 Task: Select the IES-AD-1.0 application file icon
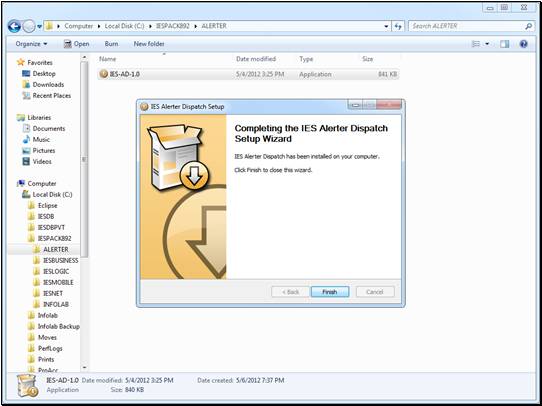tap(103, 74)
